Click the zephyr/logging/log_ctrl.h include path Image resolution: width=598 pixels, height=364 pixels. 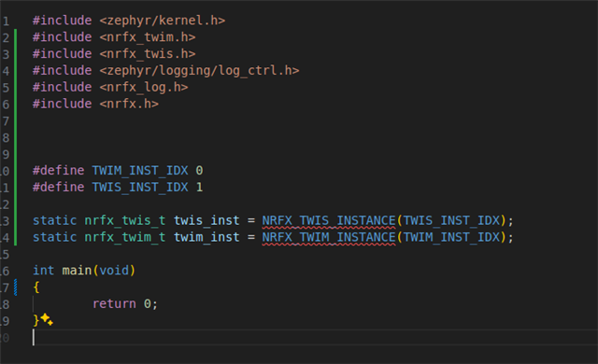(199, 70)
